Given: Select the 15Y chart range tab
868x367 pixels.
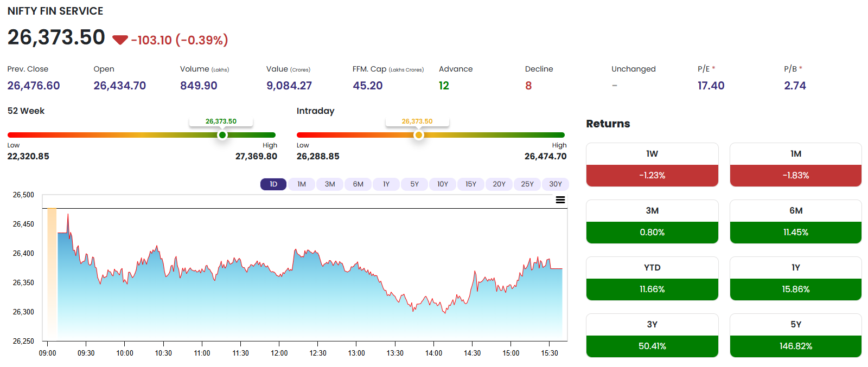Looking at the screenshot, I should (x=471, y=184).
